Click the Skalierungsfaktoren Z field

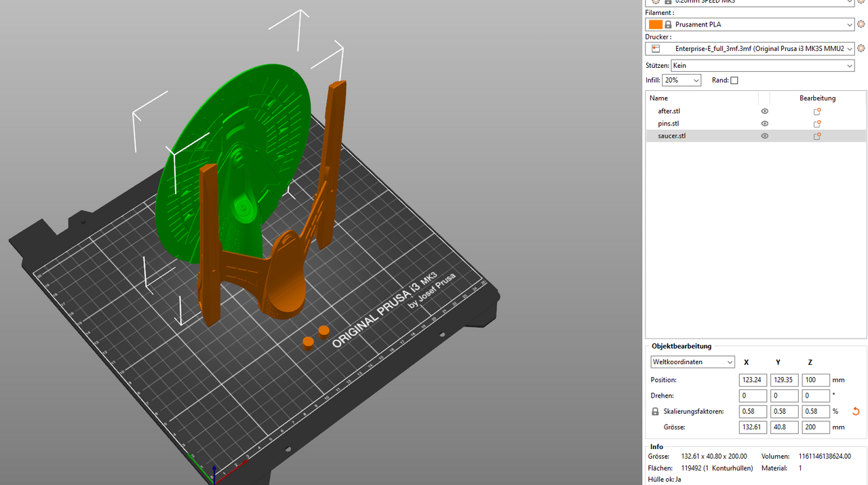click(x=816, y=412)
